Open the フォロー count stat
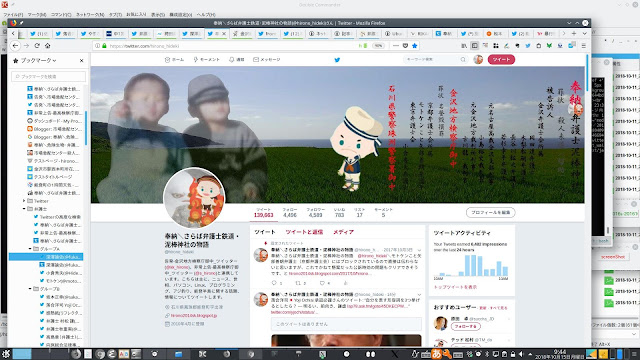 point(290,212)
